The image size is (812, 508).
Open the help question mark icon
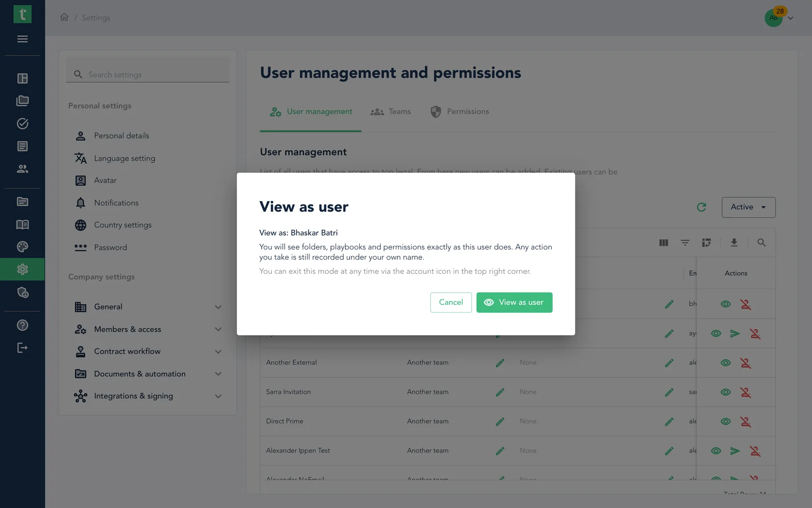(22, 325)
